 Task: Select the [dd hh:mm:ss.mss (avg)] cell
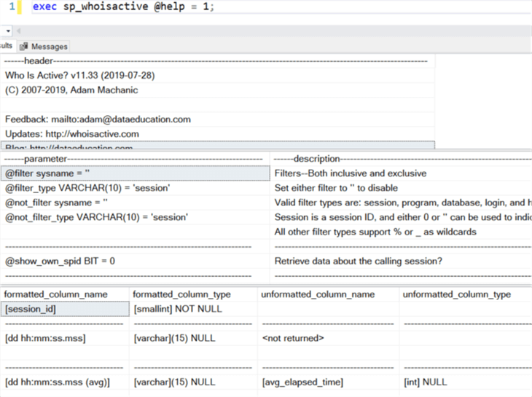point(65,382)
